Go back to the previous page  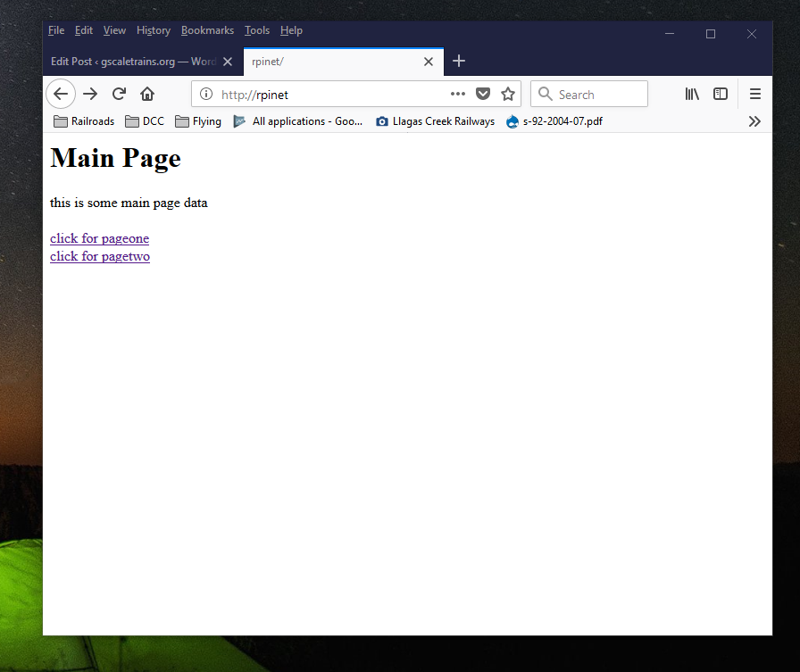(x=61, y=95)
